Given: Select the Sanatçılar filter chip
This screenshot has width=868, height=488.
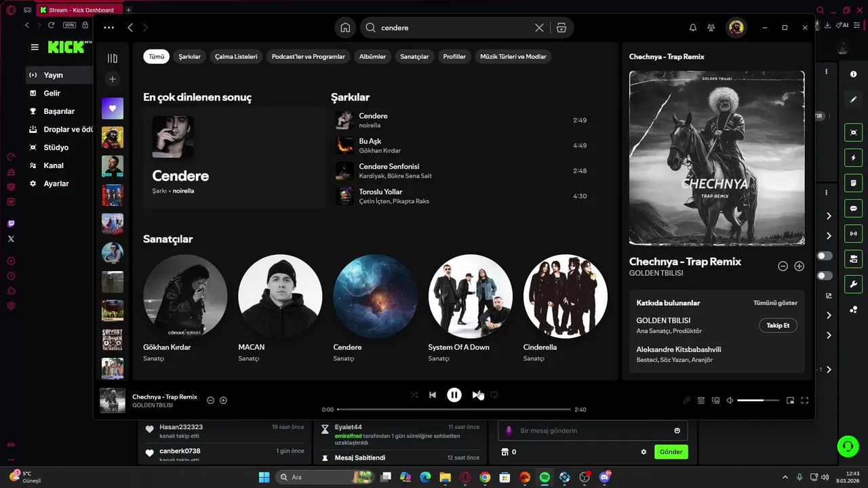Looking at the screenshot, I should [x=414, y=57].
